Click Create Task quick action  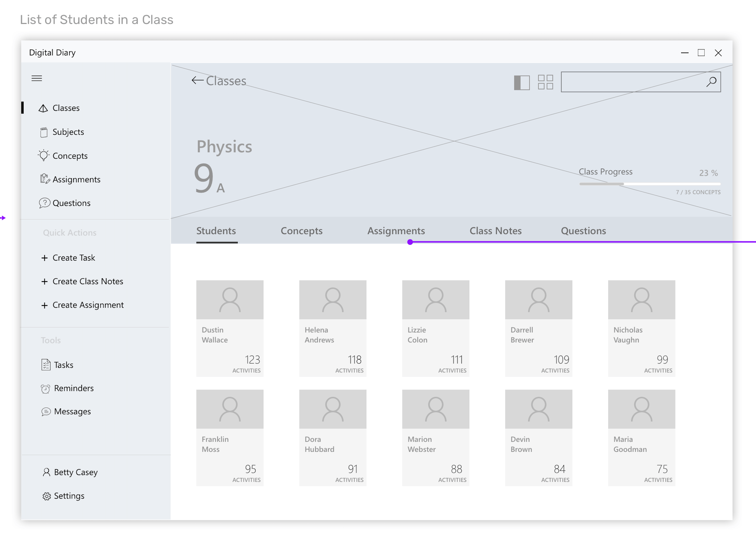[x=73, y=258]
